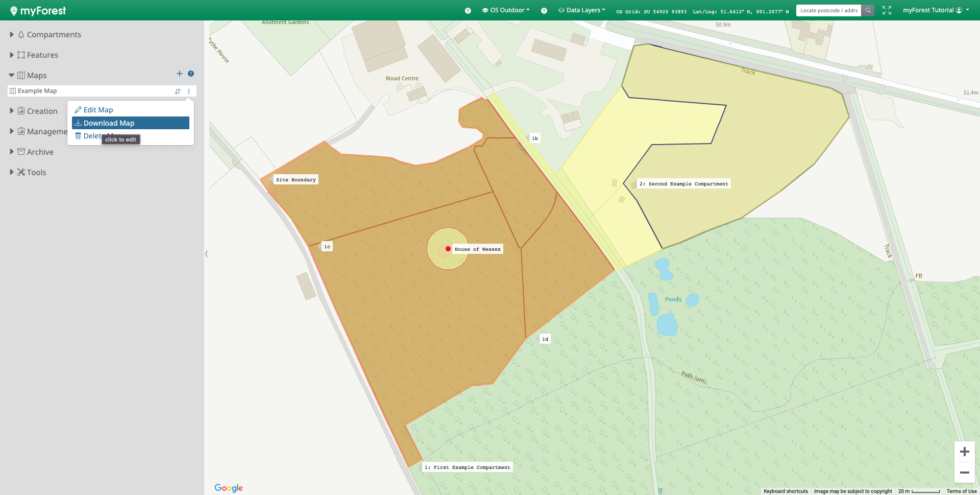The image size is (980, 495).
Task: Choose Edit Map in the popup menu
Action: point(98,110)
